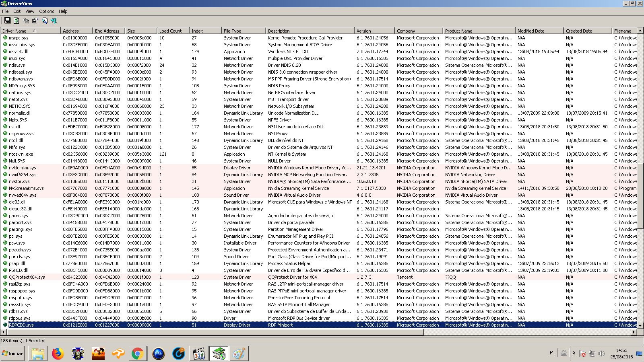The image size is (644, 362).
Task: Select the msrpc.sys driver row
Action: coord(319,38)
